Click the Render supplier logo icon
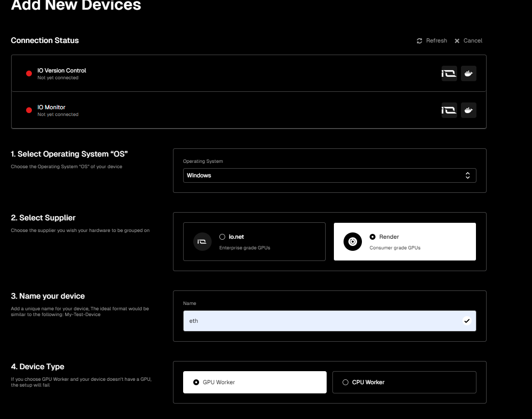Screen dimensions: 532x419 point(353,242)
